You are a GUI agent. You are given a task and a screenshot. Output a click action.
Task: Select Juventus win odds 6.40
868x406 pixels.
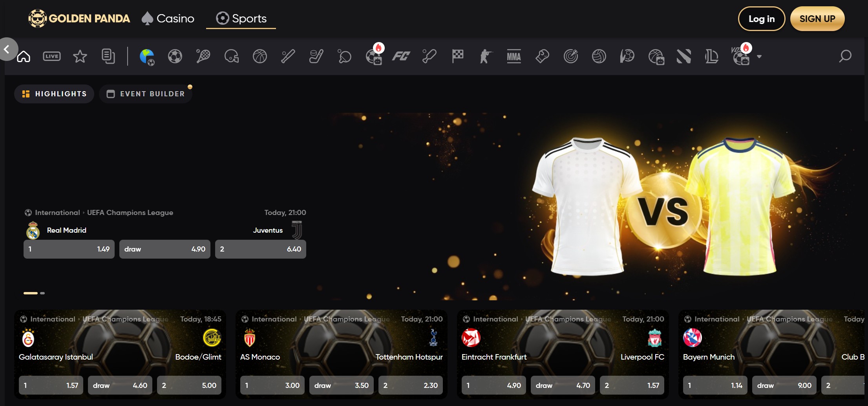tap(260, 249)
